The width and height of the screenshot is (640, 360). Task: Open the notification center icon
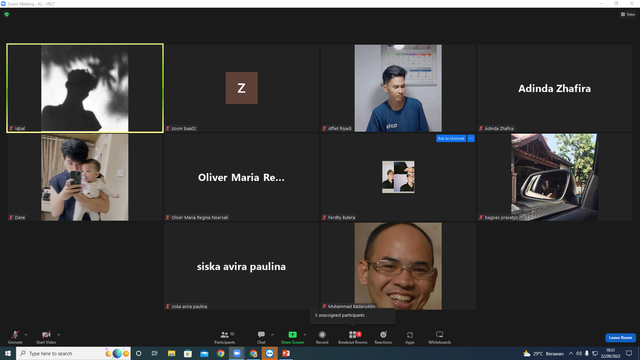tap(629, 353)
